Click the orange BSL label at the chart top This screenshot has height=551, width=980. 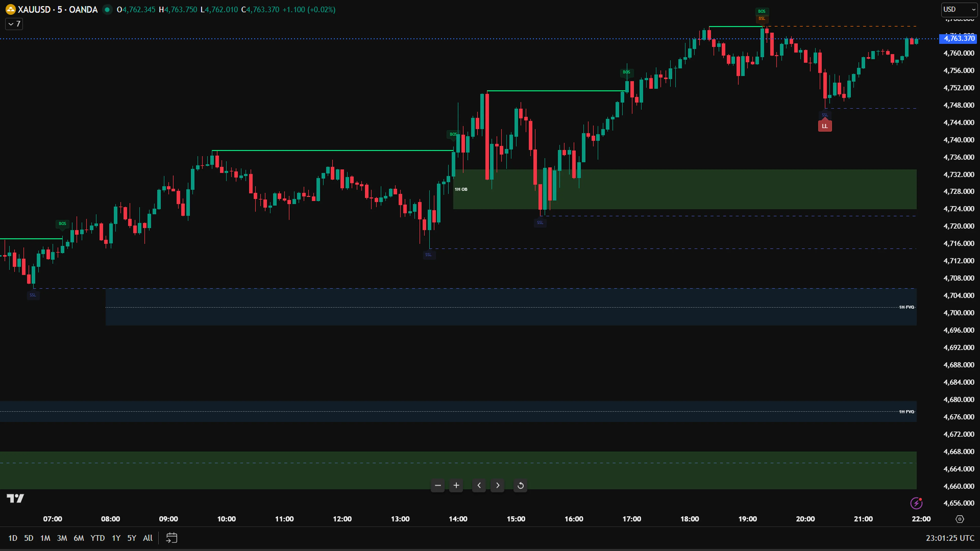(762, 19)
